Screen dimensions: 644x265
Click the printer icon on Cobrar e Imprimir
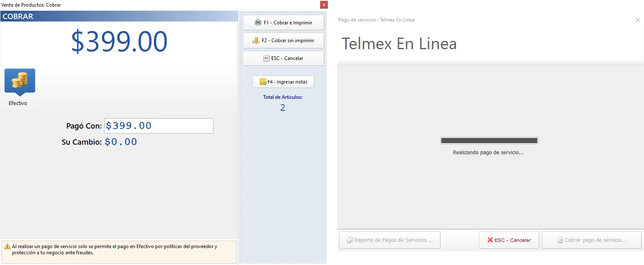[x=258, y=22]
